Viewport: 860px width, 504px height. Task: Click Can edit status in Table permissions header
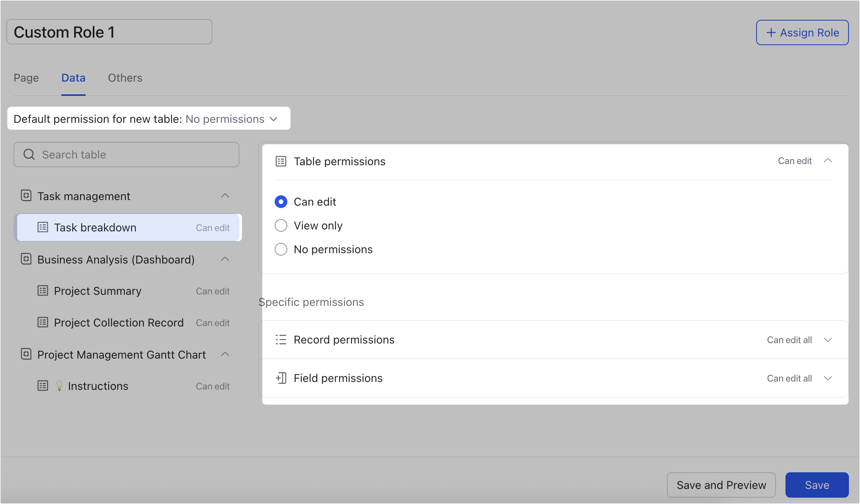(x=795, y=161)
